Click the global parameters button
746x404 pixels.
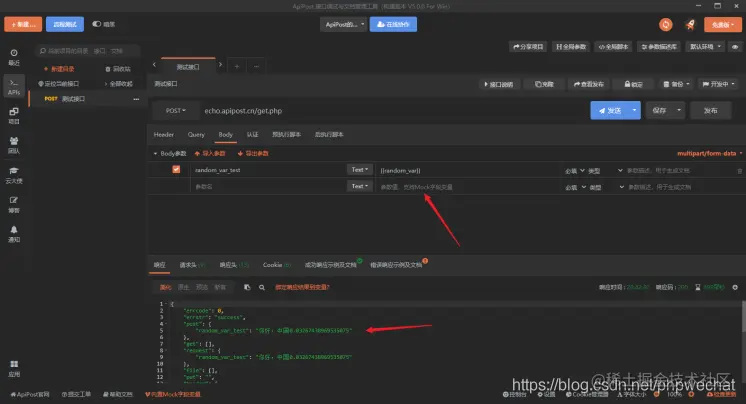pos(571,47)
